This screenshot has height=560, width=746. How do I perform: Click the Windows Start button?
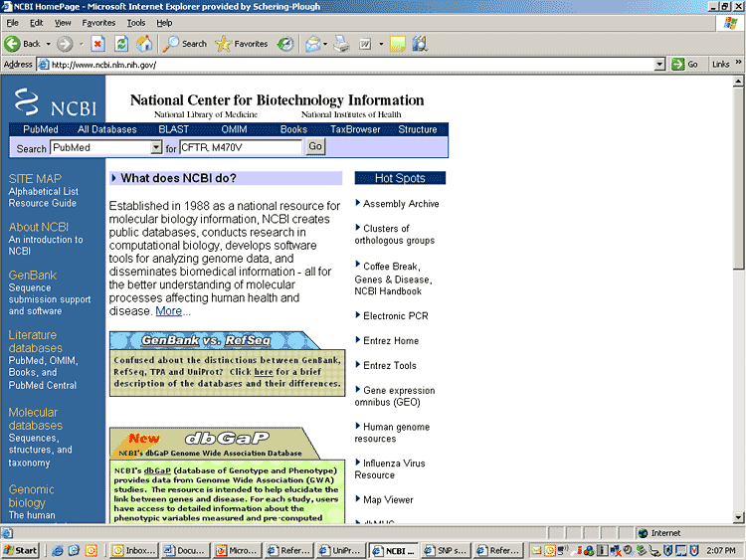pyautogui.click(x=20, y=550)
